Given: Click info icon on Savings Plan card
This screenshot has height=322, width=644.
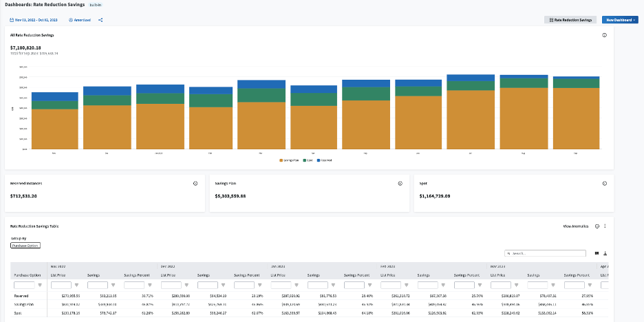Looking at the screenshot, I should (400, 184).
